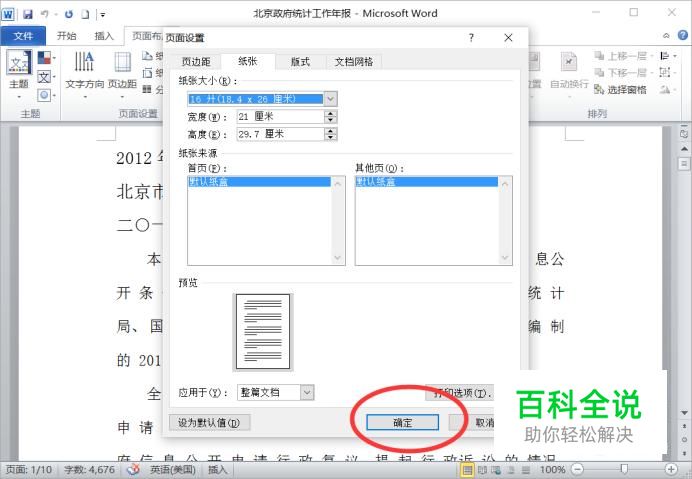Switch to the 页边距 dialog tab
The image size is (692, 479).
pos(196,62)
